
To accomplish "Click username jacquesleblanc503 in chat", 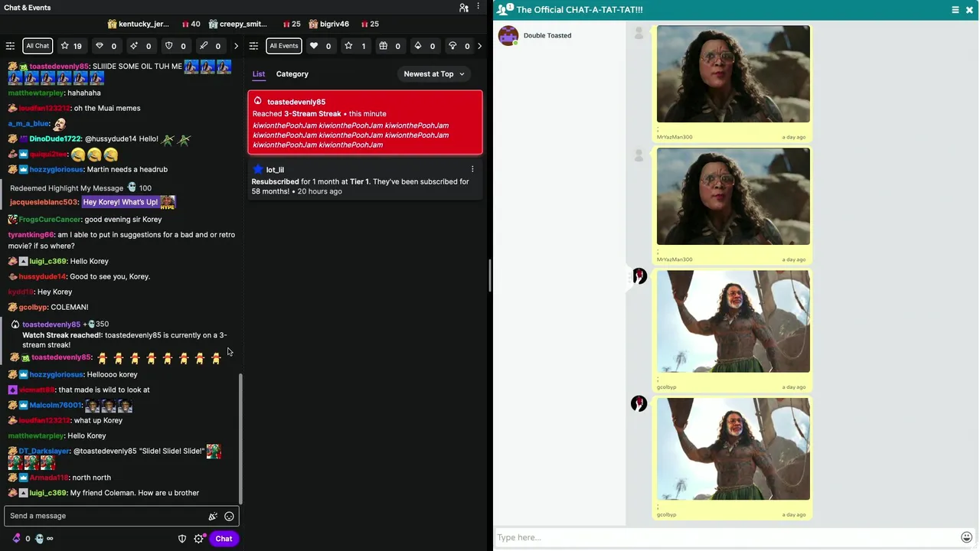I will tap(44, 202).
